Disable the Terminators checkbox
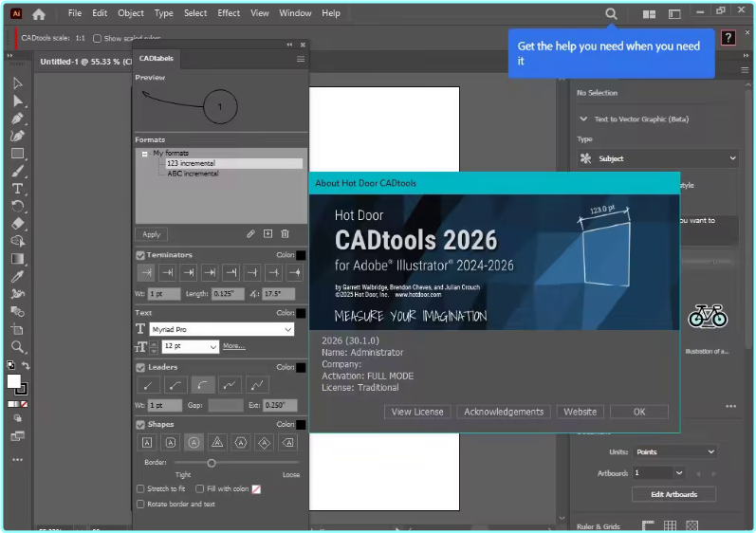This screenshot has height=533, width=756. point(140,255)
